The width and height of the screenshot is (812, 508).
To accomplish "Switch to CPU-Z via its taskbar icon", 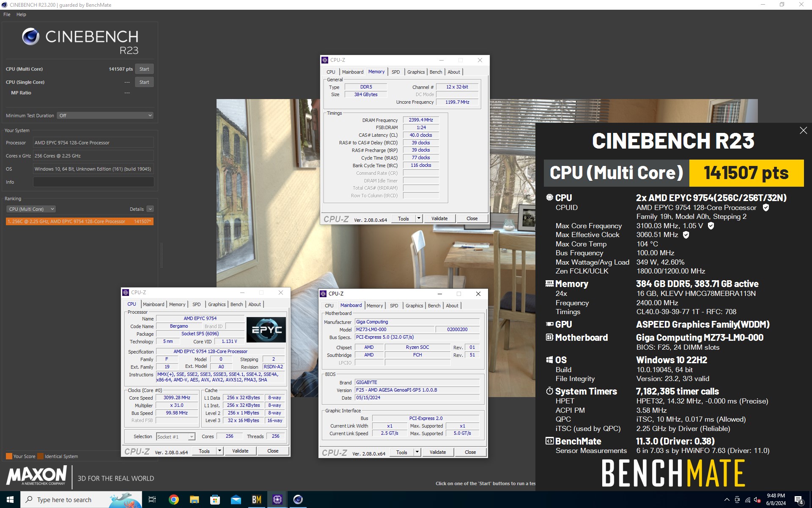I will click(x=277, y=500).
